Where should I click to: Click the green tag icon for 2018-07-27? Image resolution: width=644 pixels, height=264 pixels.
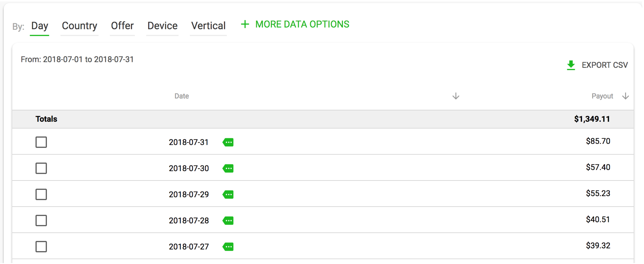tap(228, 246)
